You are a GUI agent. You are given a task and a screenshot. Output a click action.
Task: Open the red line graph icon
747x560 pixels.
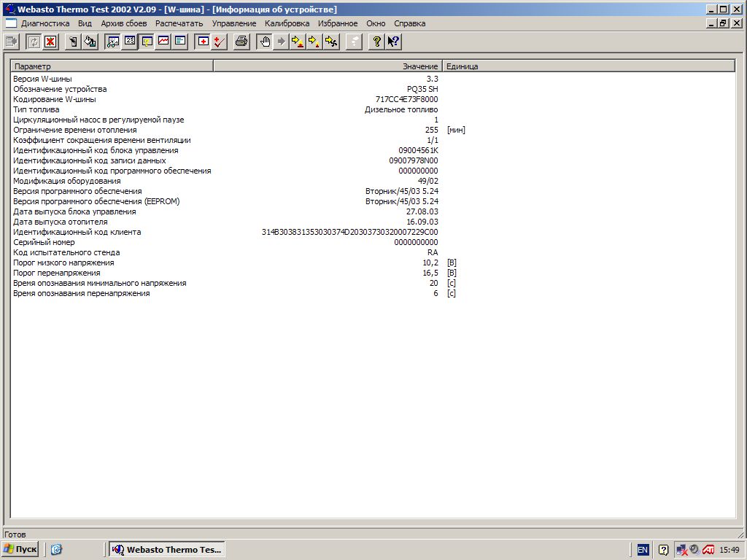coord(163,42)
